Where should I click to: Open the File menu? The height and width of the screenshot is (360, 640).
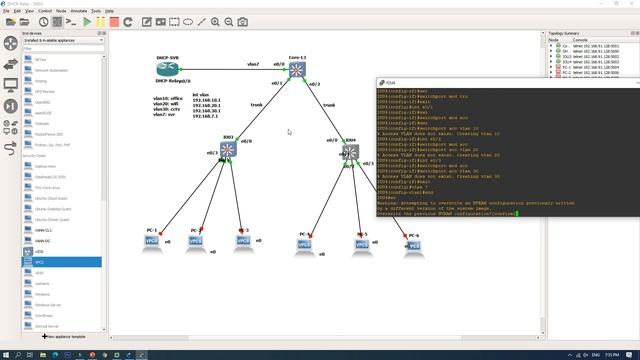coord(6,11)
